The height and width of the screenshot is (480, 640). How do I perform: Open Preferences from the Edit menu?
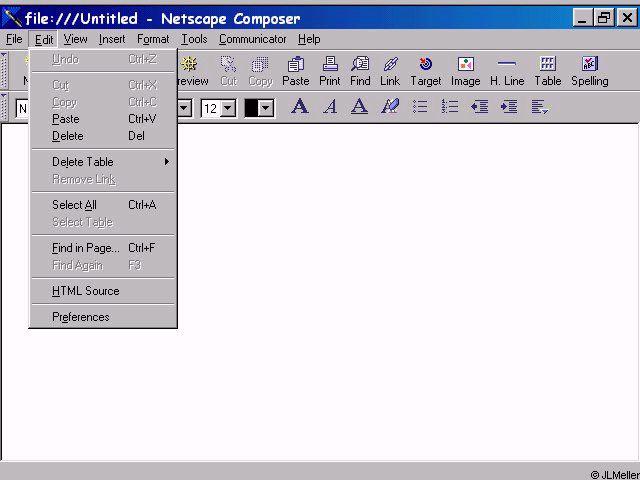click(103, 317)
